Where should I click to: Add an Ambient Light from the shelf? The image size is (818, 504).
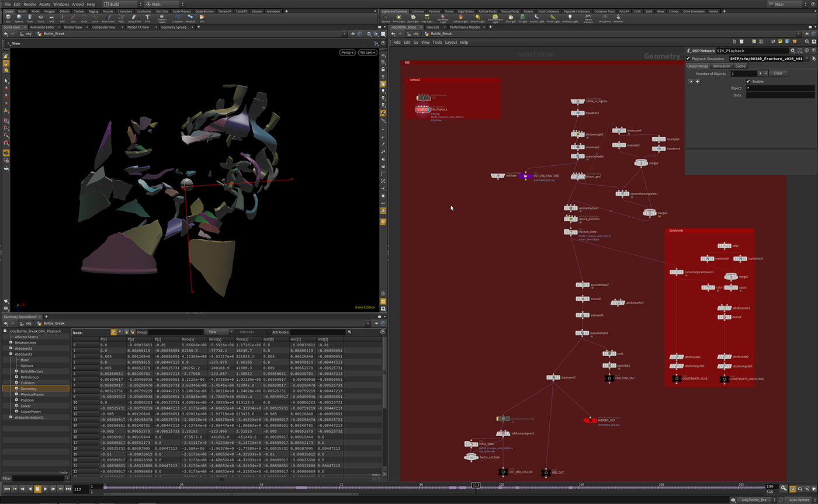coord(570,18)
